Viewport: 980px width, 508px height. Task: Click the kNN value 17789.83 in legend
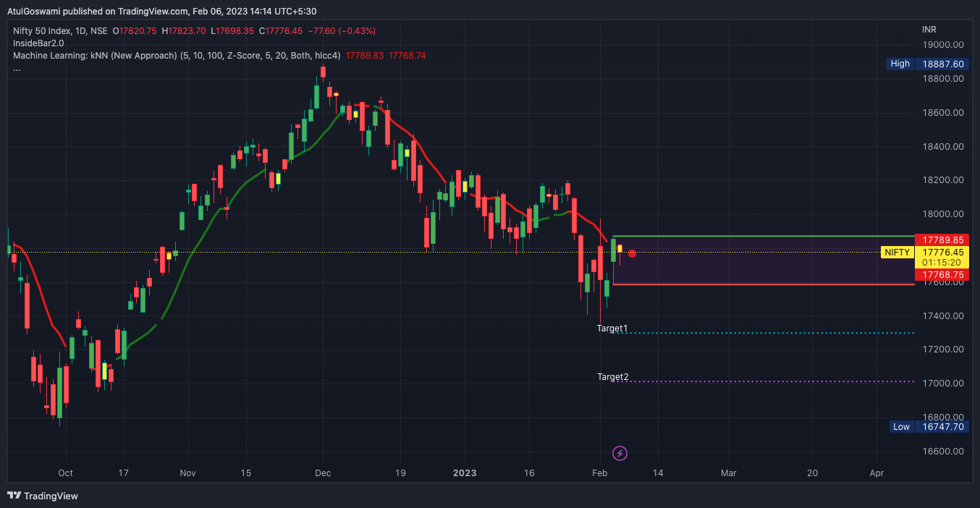click(365, 56)
